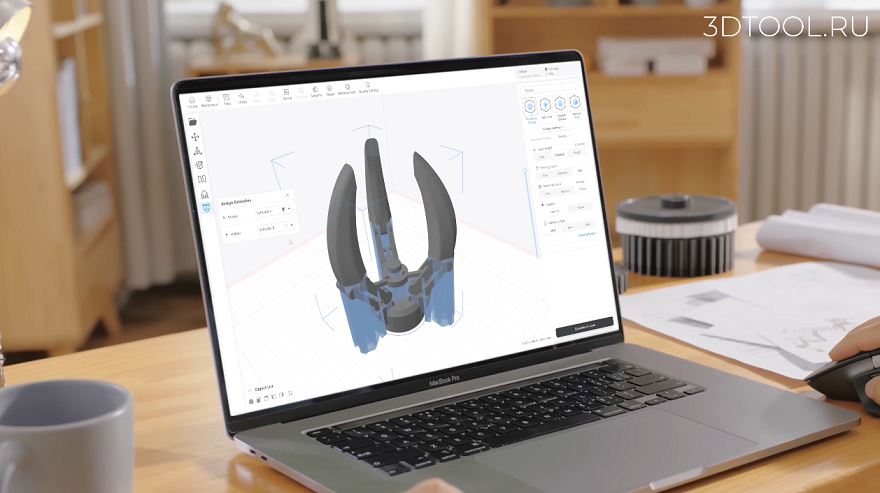Viewport: 880px width, 493px height.
Task: Click the vertical layer slider handle
Action: [525, 170]
